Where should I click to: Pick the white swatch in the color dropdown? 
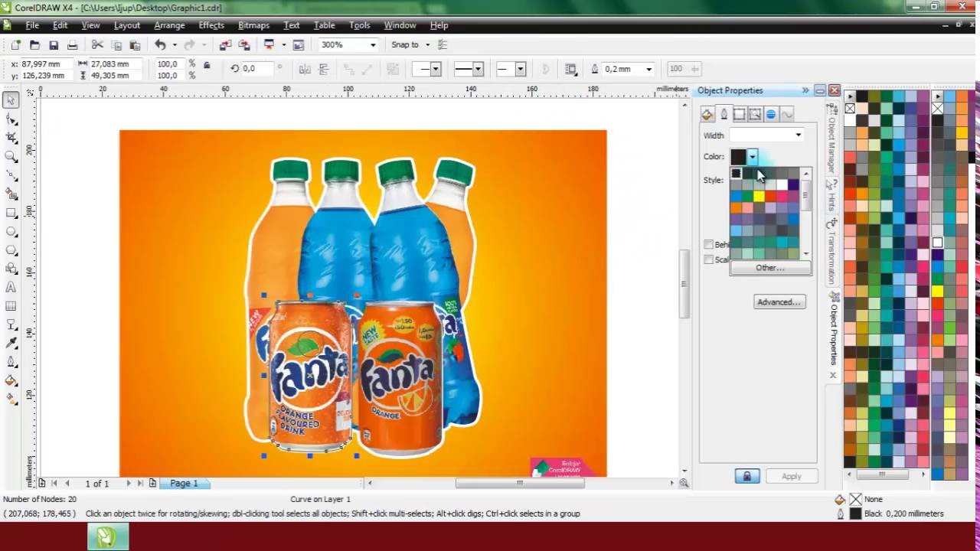click(x=782, y=184)
